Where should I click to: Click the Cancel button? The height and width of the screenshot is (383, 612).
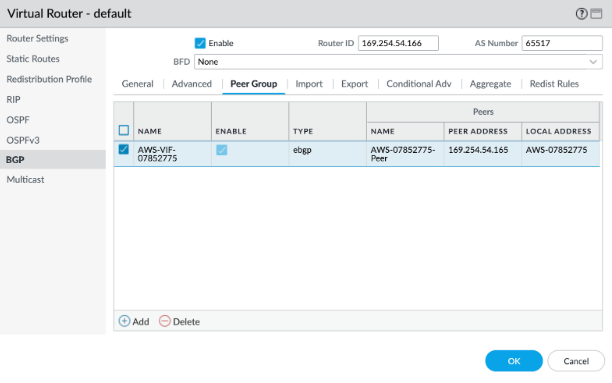point(576,361)
